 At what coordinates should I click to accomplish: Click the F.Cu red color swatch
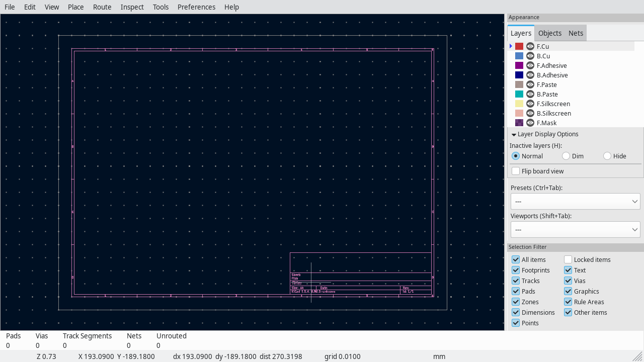pyautogui.click(x=519, y=46)
